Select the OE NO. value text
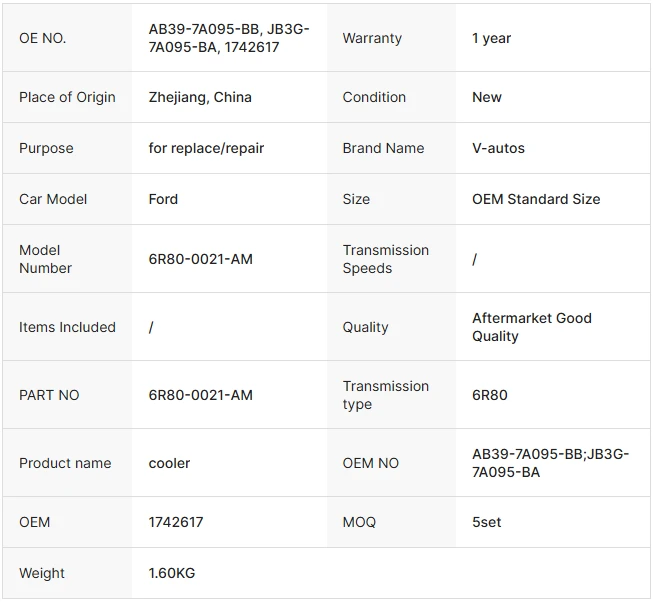Image resolution: width=653 pixels, height=604 pixels. click(229, 38)
